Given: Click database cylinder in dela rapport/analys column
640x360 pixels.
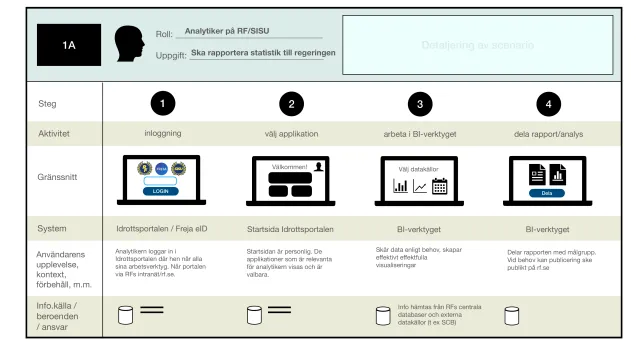Looking at the screenshot, I should [511, 316].
